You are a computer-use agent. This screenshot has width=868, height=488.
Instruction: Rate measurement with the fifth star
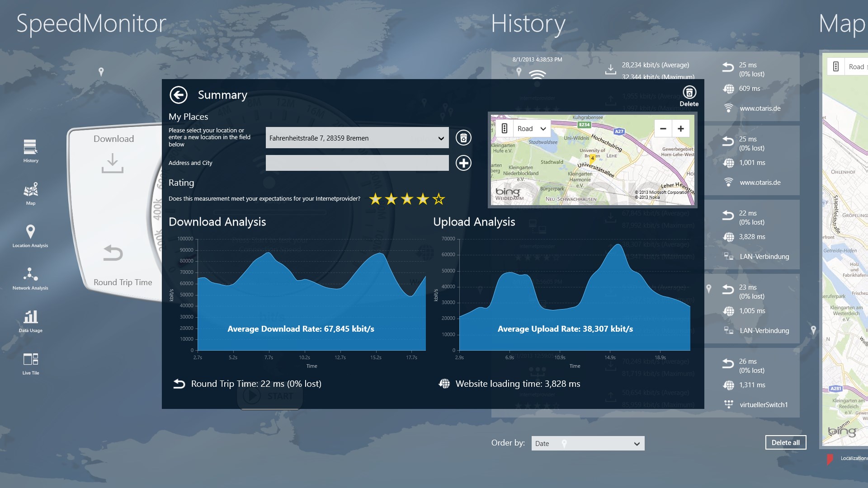(x=439, y=199)
